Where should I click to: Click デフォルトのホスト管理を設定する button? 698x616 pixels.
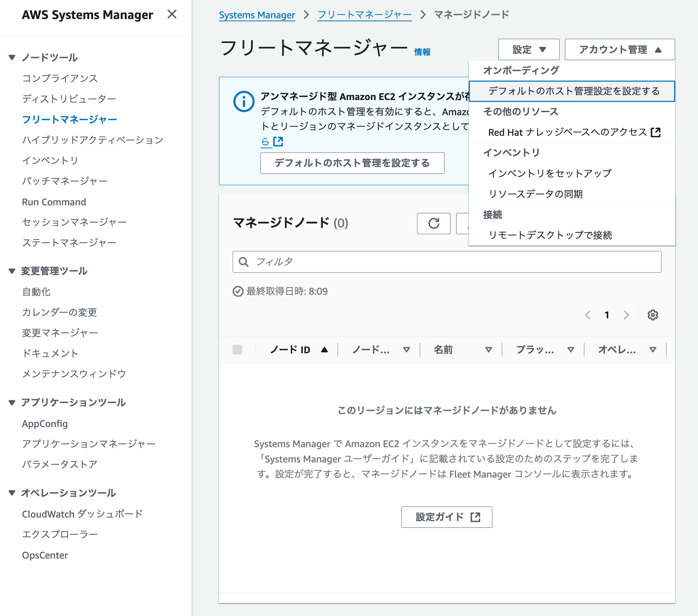point(352,163)
